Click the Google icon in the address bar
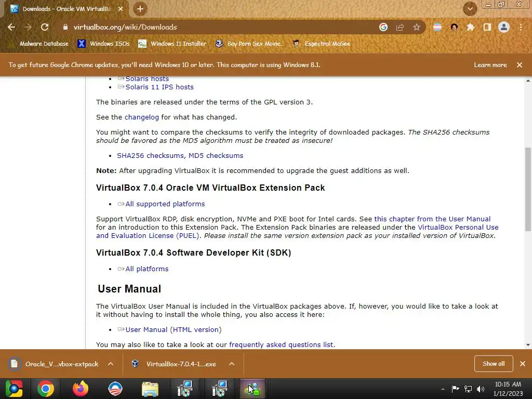This screenshot has width=532, height=399. point(383,27)
